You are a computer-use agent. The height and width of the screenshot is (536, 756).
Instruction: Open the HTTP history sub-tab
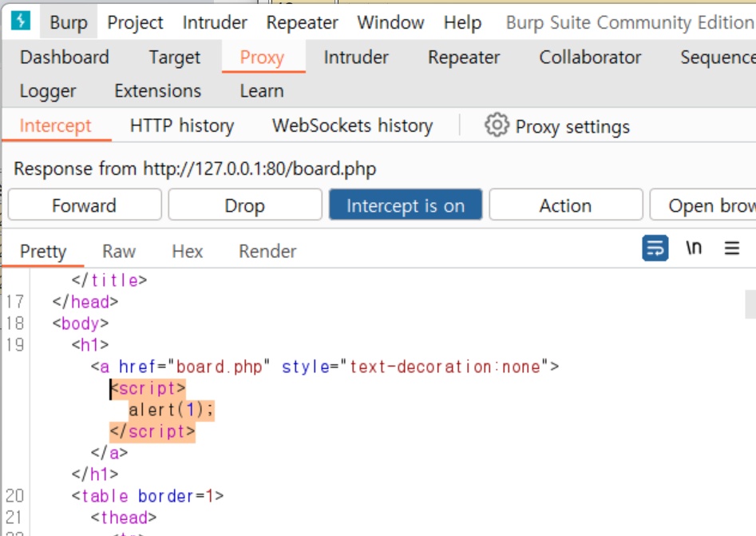[182, 126]
